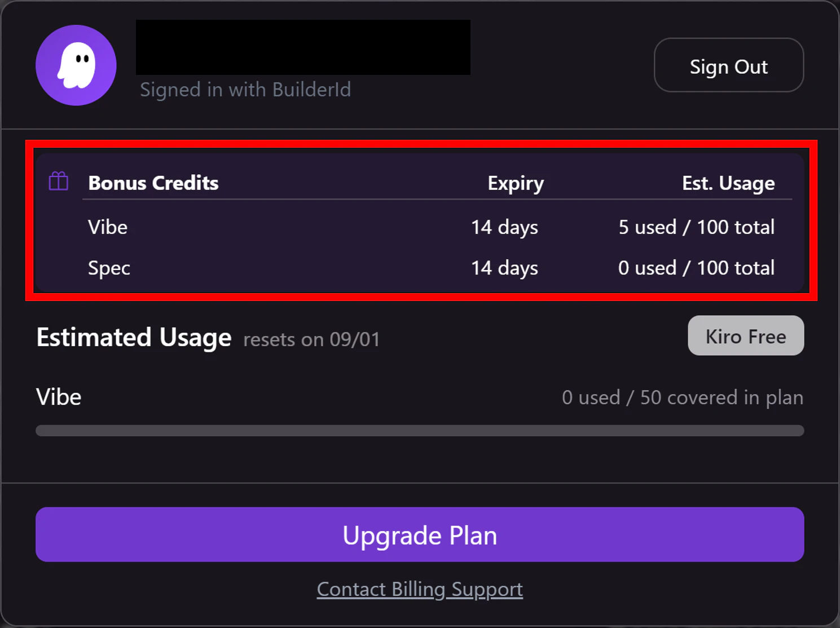Click '0 used / 50 covered in plan'

[x=683, y=397]
